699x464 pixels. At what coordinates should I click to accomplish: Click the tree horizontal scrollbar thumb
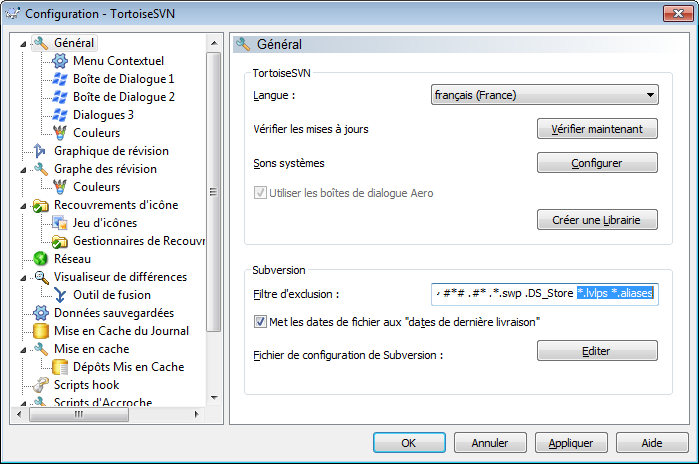(79, 415)
